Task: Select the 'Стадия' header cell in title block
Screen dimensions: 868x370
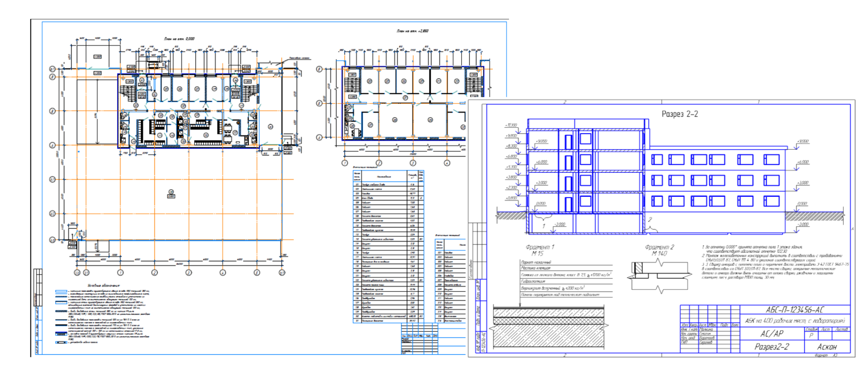Action: point(811,329)
